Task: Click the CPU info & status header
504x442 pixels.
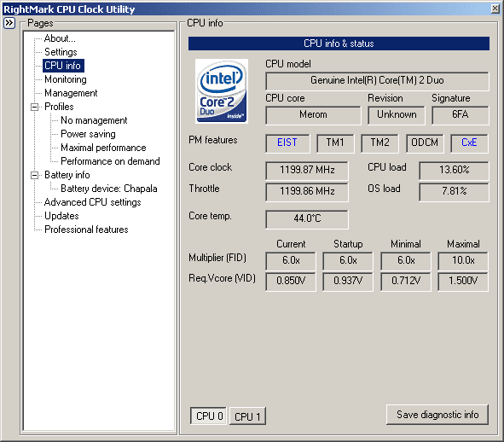Action: [339, 44]
